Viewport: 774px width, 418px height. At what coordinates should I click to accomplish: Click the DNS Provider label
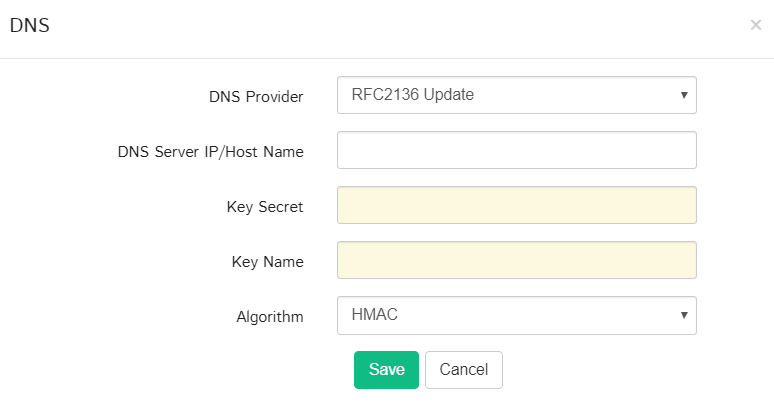[256, 97]
